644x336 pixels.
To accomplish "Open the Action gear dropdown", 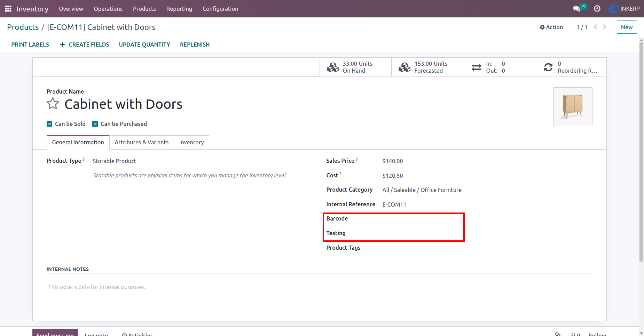I will pyautogui.click(x=551, y=27).
